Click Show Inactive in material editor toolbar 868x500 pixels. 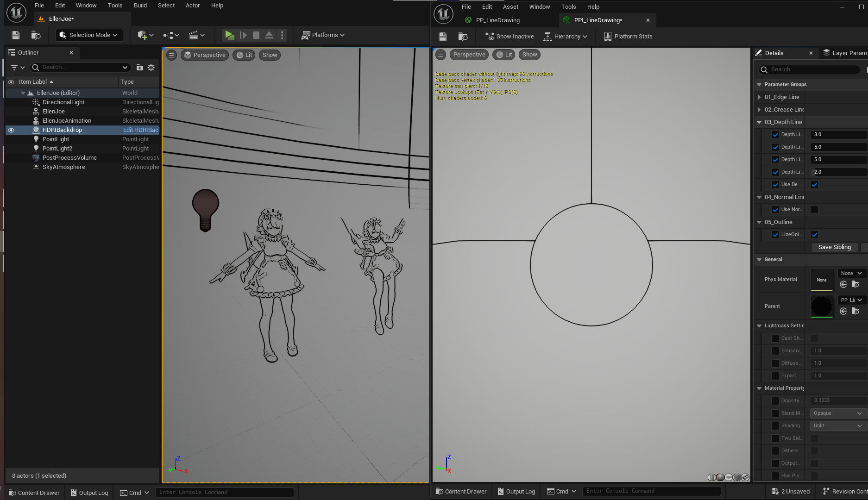tap(509, 37)
